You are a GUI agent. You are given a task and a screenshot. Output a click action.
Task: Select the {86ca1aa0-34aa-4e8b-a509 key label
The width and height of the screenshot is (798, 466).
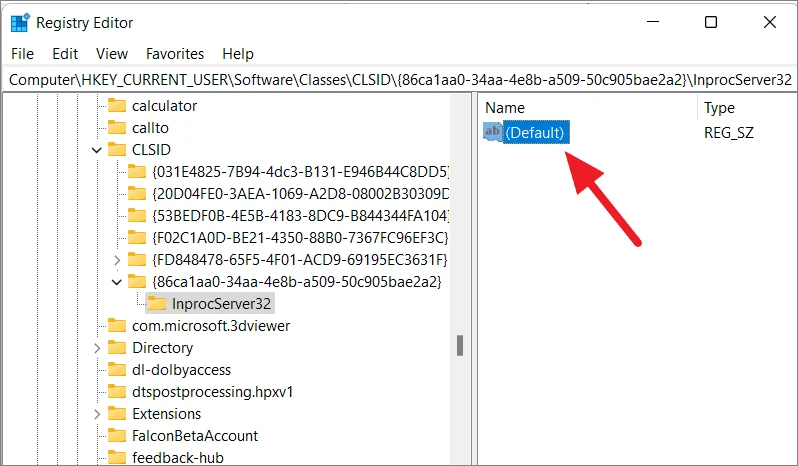[297, 281]
